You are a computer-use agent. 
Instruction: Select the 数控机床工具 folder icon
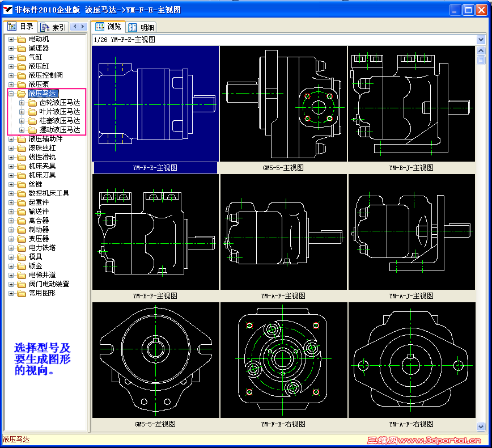point(22,194)
